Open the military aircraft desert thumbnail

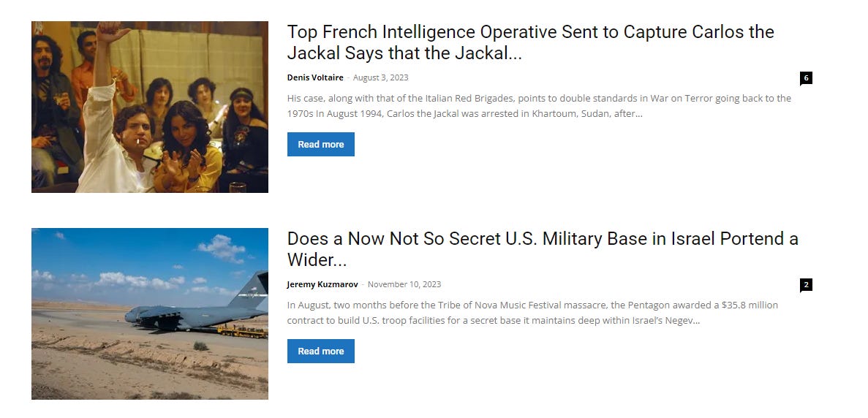[x=149, y=313]
